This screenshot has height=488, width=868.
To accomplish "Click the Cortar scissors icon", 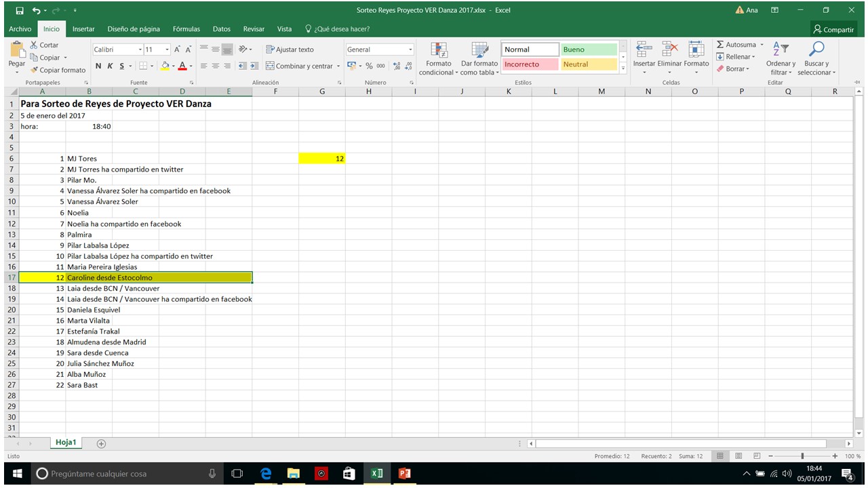I will [34, 45].
